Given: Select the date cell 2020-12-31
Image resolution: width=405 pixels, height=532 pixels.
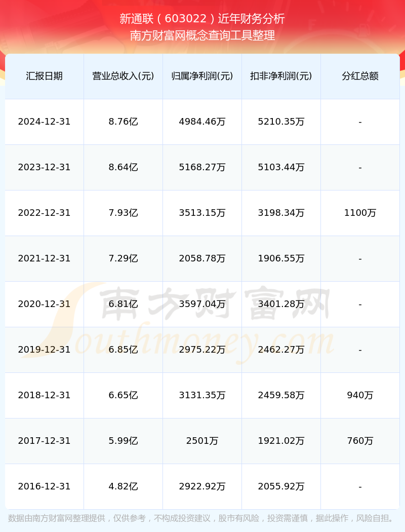Looking at the screenshot, I should pos(44,304).
